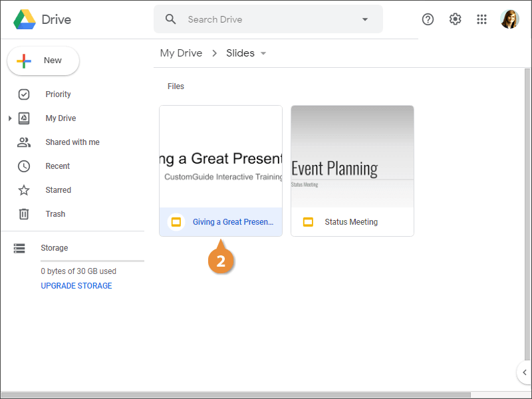The image size is (532, 399).
Task: Open Shared with me section
Action: (x=72, y=142)
